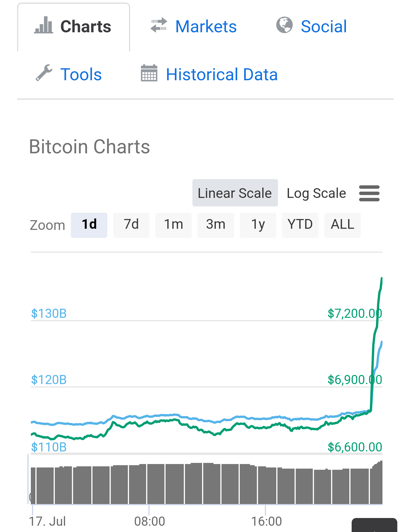411x532 pixels.
Task: Open the Markets tab
Action: pyautogui.click(x=206, y=27)
